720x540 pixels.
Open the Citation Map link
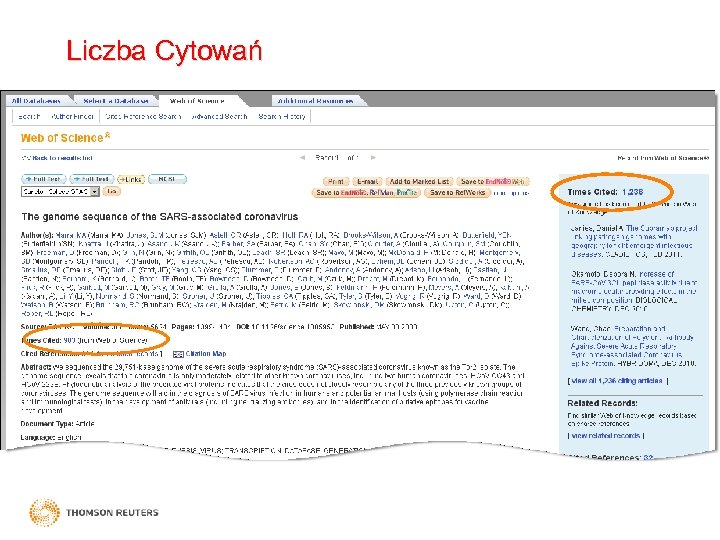pos(206,354)
